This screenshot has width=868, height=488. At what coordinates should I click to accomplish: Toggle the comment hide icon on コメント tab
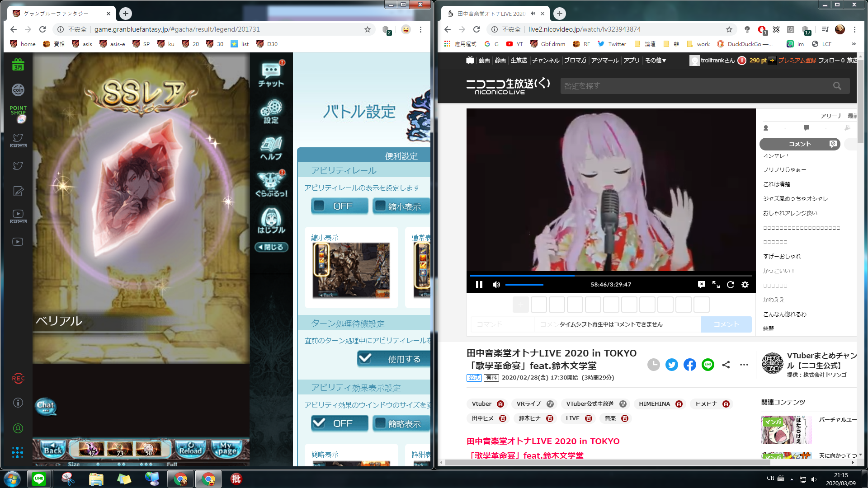coord(833,144)
